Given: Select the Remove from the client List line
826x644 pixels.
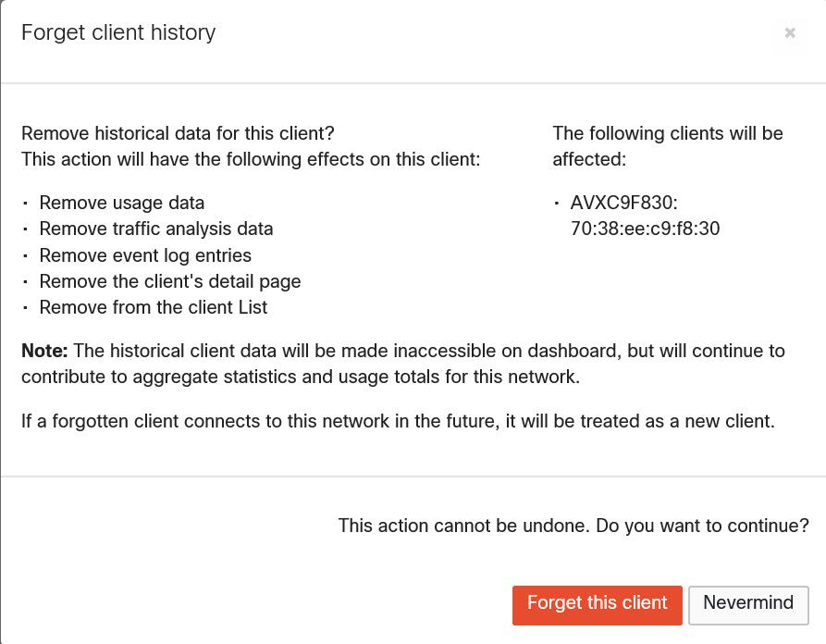Looking at the screenshot, I should pos(153,307).
